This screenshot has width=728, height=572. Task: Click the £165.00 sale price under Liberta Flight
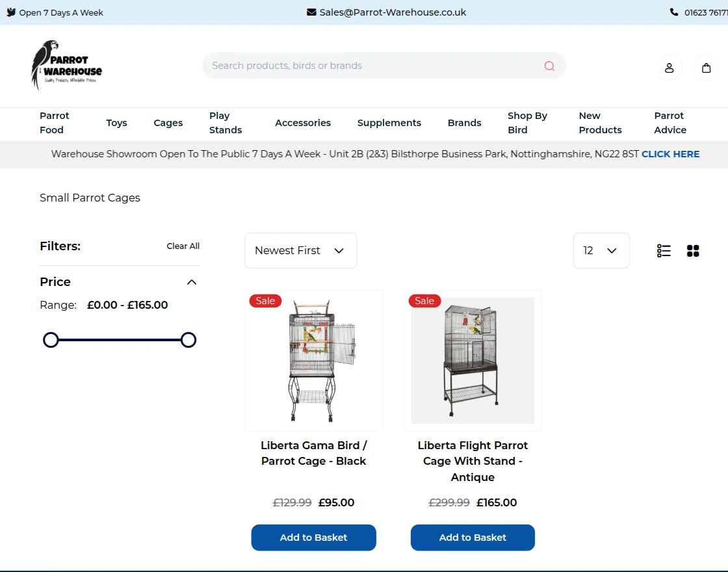pos(497,502)
